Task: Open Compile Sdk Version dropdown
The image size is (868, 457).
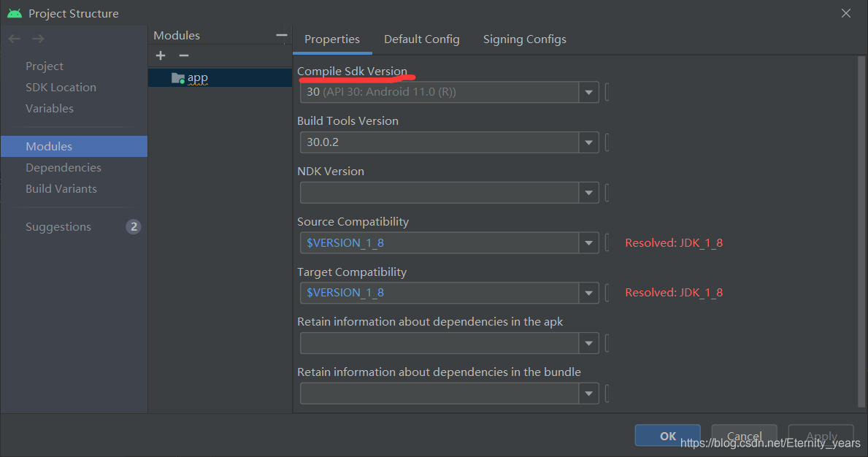Action: tap(588, 93)
